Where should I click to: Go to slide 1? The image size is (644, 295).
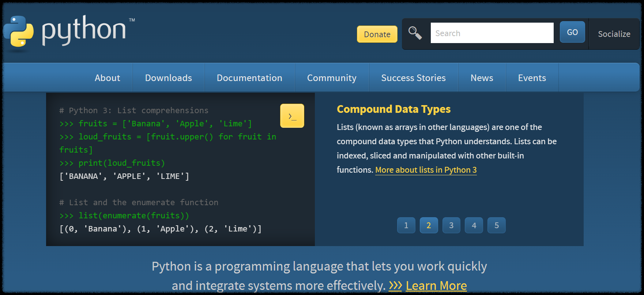(x=406, y=225)
